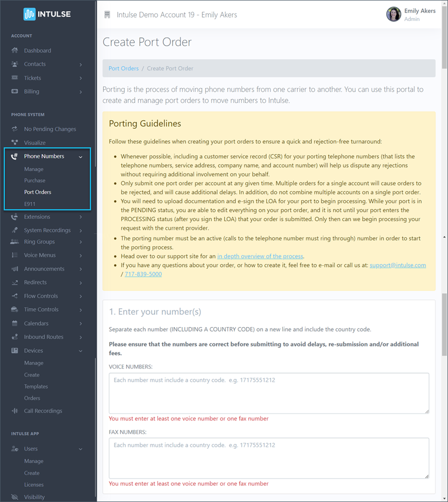Viewport: 448px width, 502px height.
Task: Collapse the Phone Numbers menu chevron
Action: 81,157
